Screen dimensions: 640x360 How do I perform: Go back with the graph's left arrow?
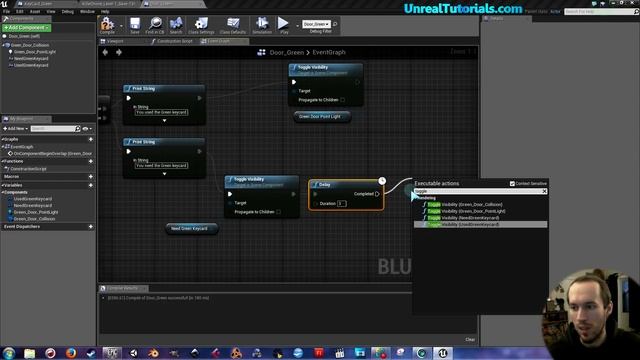click(x=105, y=52)
